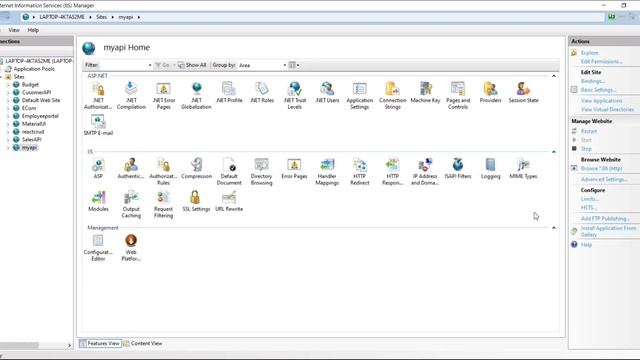The height and width of the screenshot is (360, 640).
Task: Click Sites in breadcrumb address bar
Action: pyautogui.click(x=101, y=17)
